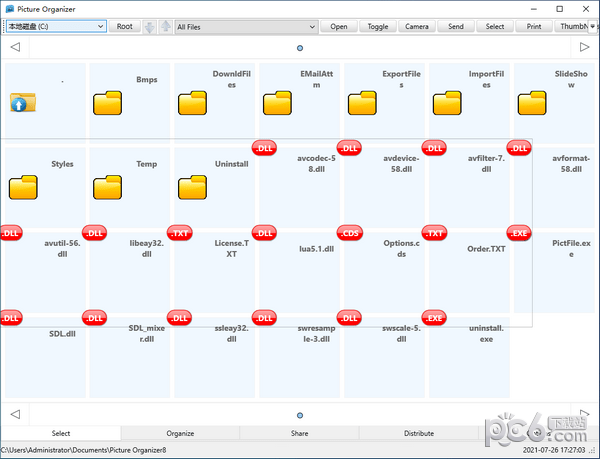The height and width of the screenshot is (459, 600).
Task: Open the DownldFiles folder icon
Action: (x=192, y=103)
